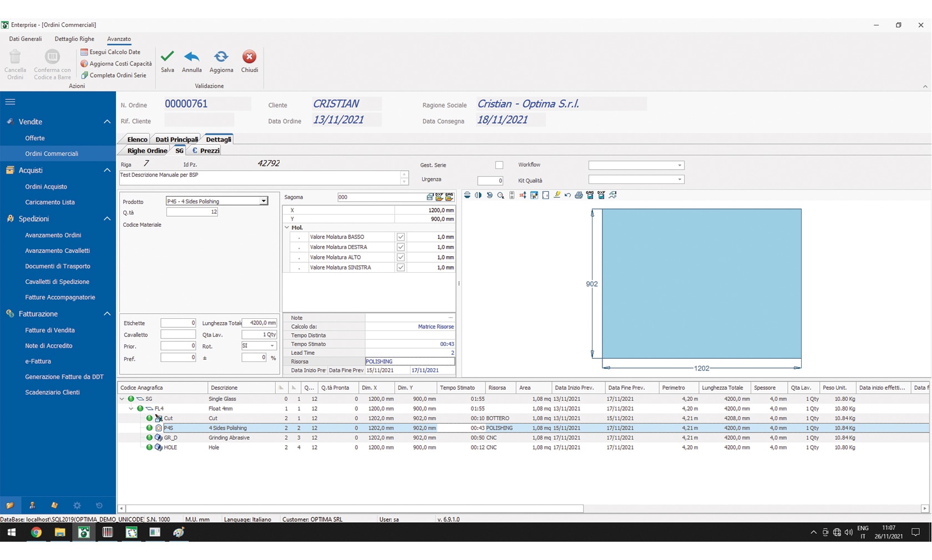
Task: Collapse the Spedizioni sidebar section
Action: [x=107, y=219]
